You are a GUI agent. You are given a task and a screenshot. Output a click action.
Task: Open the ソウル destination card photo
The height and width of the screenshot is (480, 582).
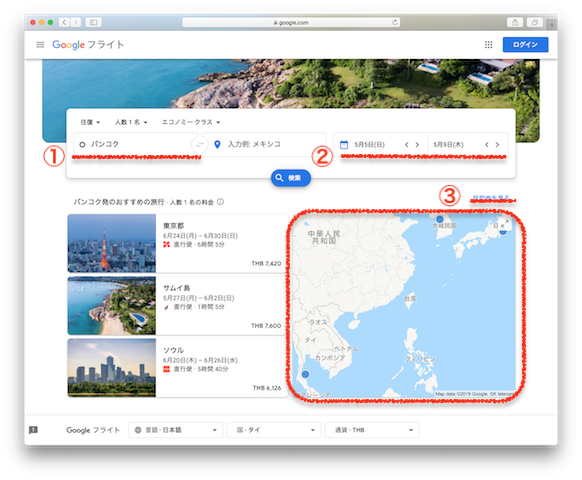[112, 368]
